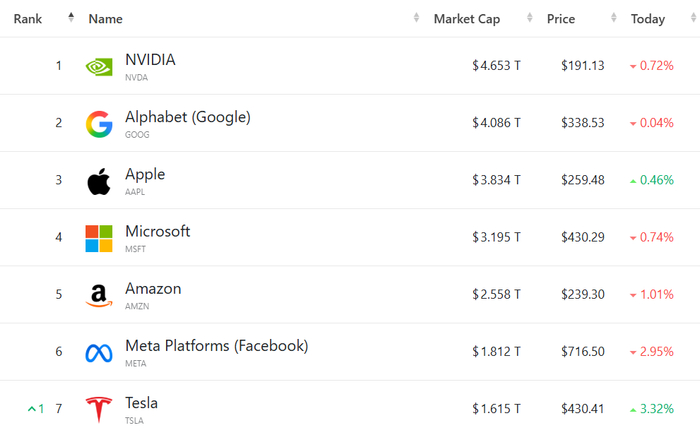The image size is (700, 435).
Task: Click the Microsoft four-square logo
Action: 99,238
